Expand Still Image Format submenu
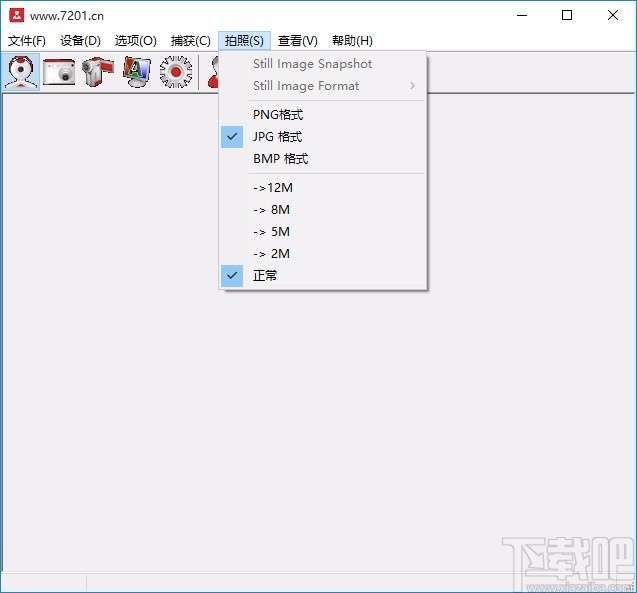637x593 pixels. (323, 86)
